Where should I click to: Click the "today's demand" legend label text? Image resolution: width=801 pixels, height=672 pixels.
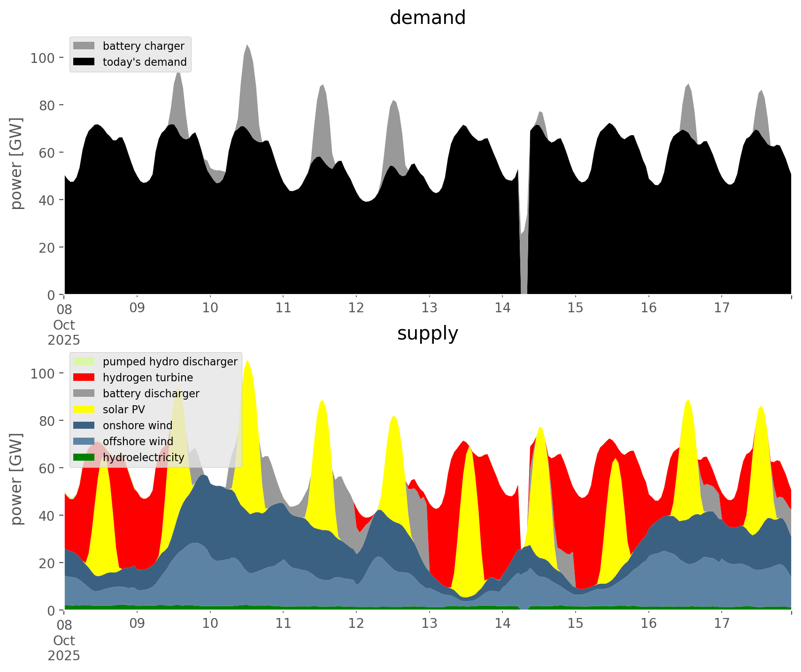point(145,62)
